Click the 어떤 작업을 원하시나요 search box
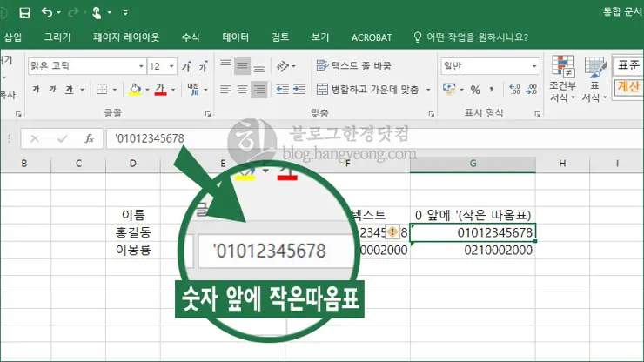Image resolution: width=644 pixels, height=362 pixels. [471, 37]
